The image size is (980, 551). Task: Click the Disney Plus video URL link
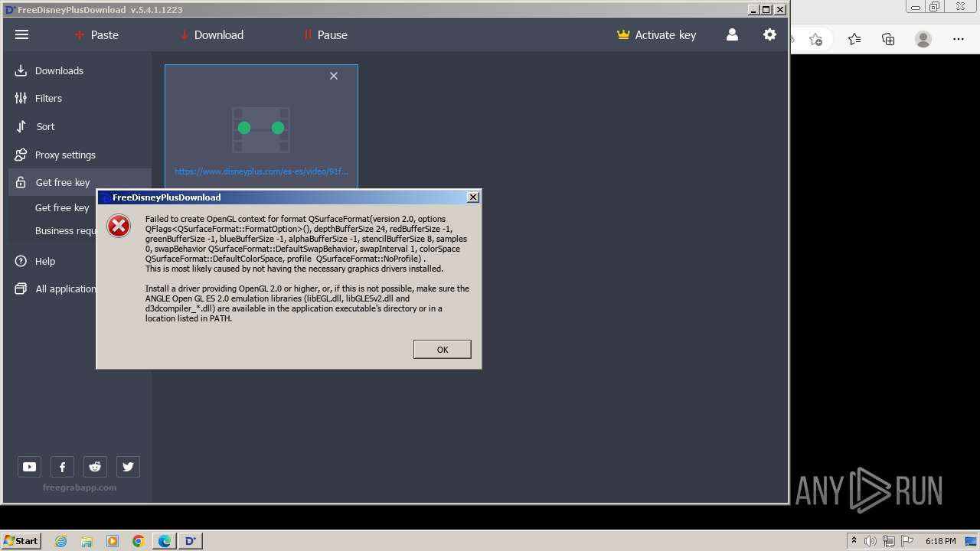click(261, 171)
